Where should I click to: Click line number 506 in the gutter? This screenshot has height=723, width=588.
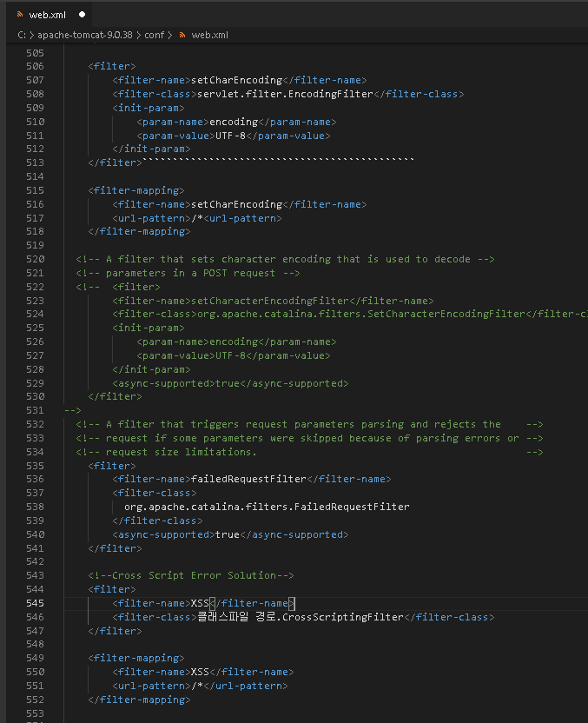(35, 66)
